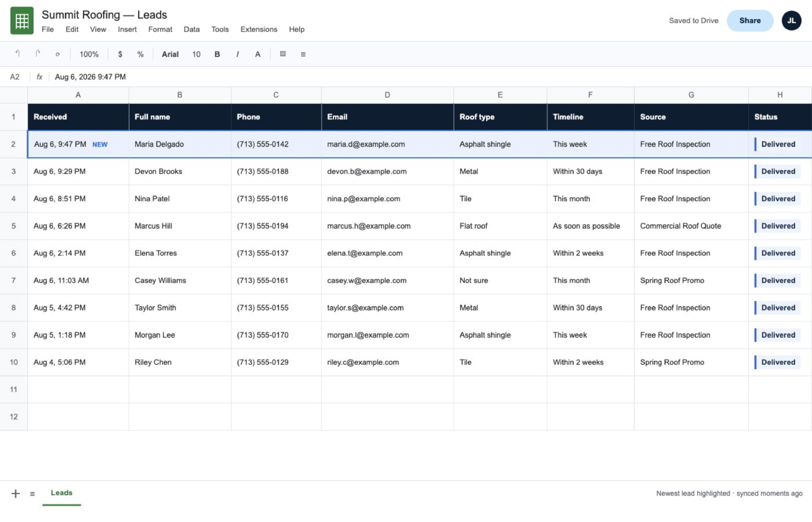The width and height of the screenshot is (812, 522).
Task: Select the Flat roof cell
Action: pos(500,226)
